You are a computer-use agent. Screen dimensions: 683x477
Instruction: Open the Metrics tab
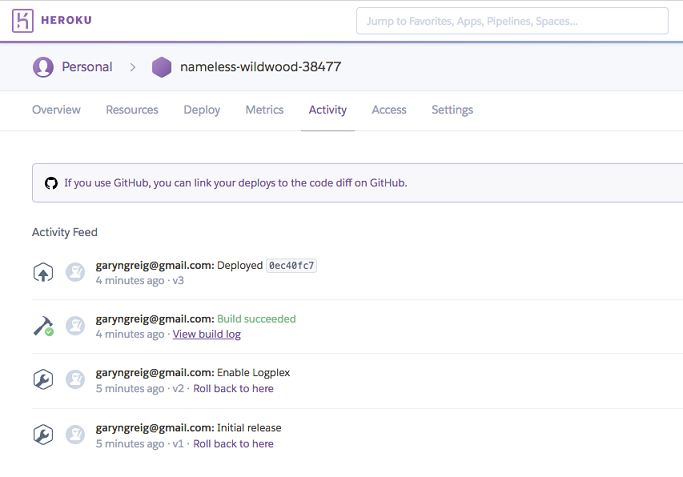point(264,110)
